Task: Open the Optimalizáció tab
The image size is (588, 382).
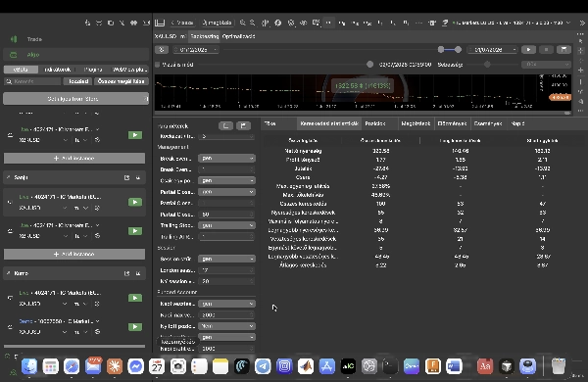Action: click(x=238, y=36)
